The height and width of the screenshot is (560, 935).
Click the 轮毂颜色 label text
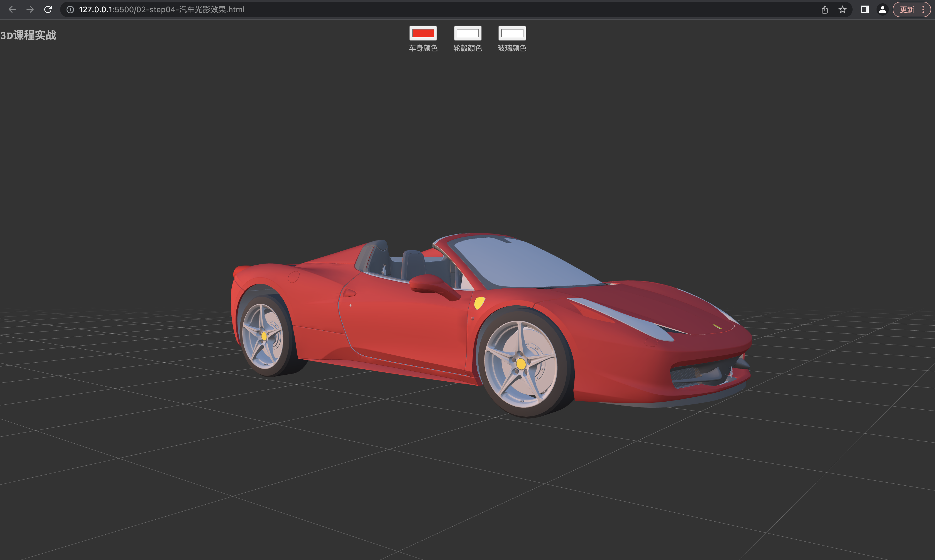[x=467, y=48]
